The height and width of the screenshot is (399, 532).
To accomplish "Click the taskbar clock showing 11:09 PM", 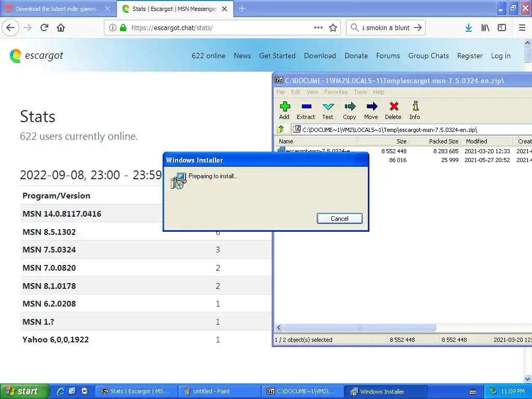I will coord(513,391).
